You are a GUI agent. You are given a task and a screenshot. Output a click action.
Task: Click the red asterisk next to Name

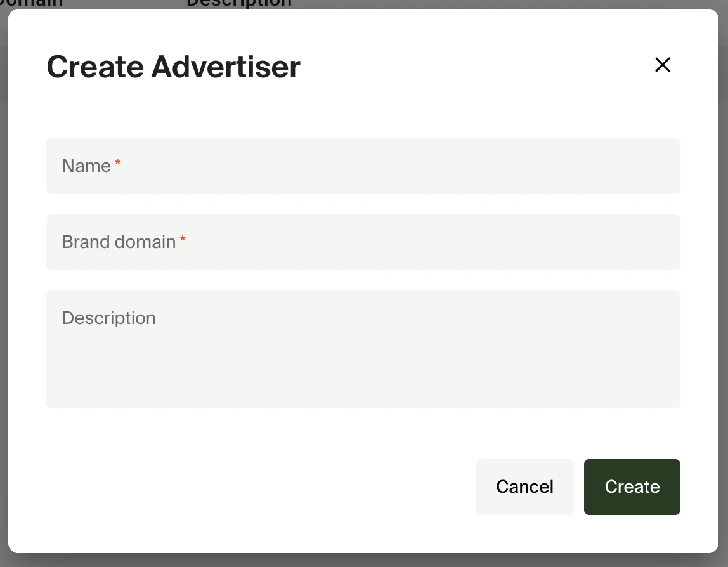117,162
